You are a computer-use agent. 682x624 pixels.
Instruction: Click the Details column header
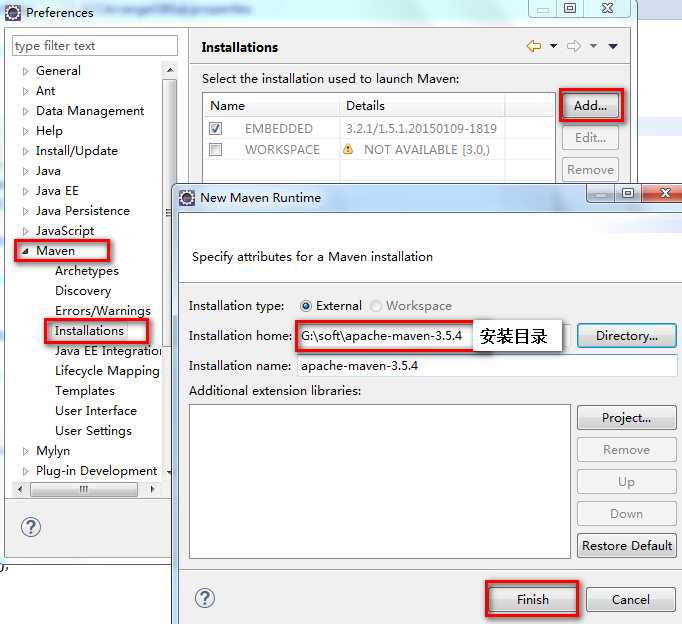[422, 106]
